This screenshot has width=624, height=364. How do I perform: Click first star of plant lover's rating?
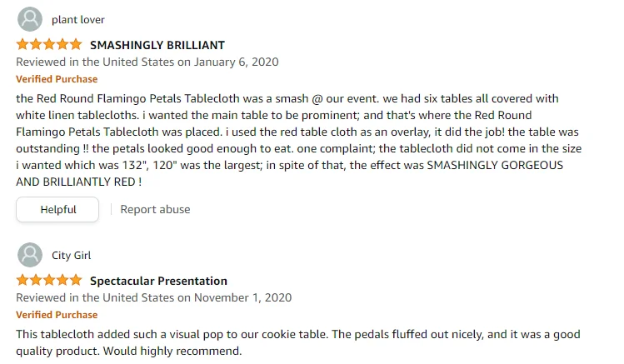[22, 45]
